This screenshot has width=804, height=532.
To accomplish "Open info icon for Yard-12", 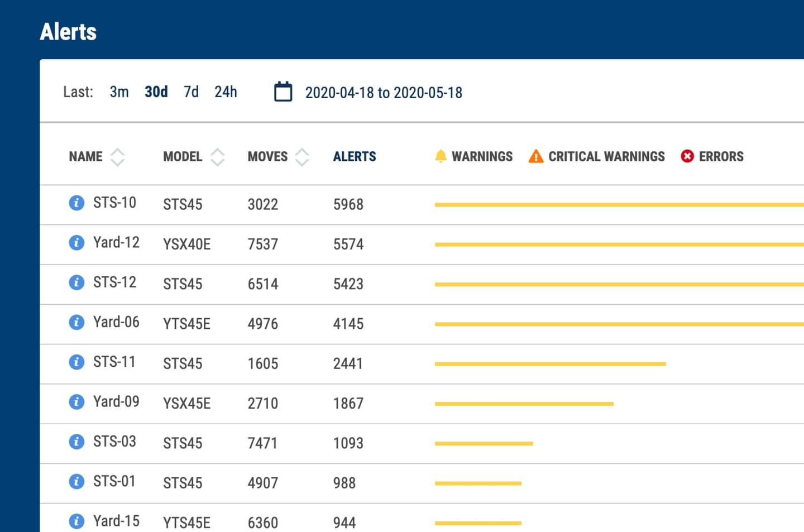I will (76, 243).
